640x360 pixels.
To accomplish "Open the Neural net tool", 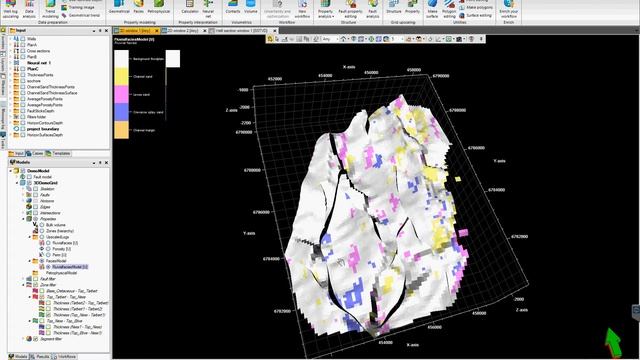I will point(208,9).
